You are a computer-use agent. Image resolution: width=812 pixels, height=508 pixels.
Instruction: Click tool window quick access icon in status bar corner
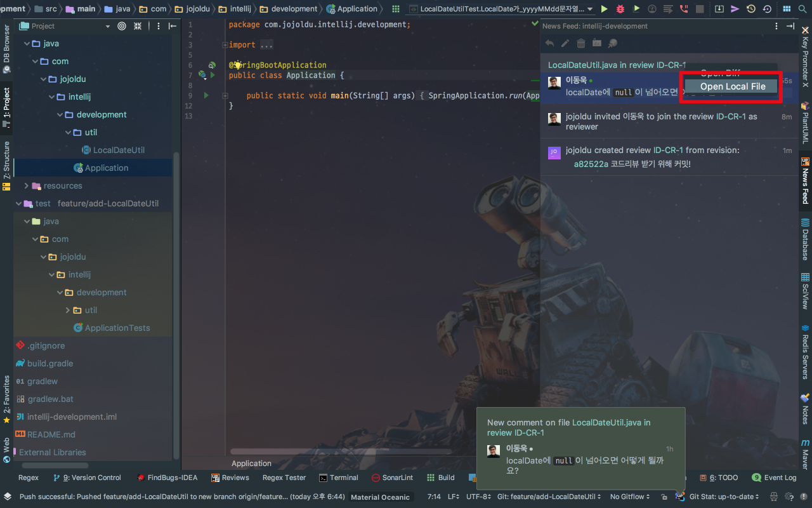[x=7, y=497]
